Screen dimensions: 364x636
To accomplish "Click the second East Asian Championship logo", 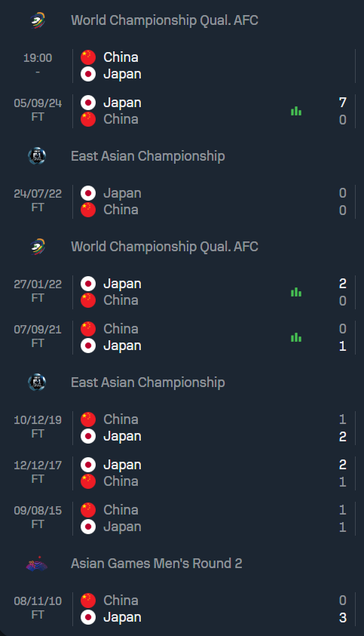I will [37, 383].
